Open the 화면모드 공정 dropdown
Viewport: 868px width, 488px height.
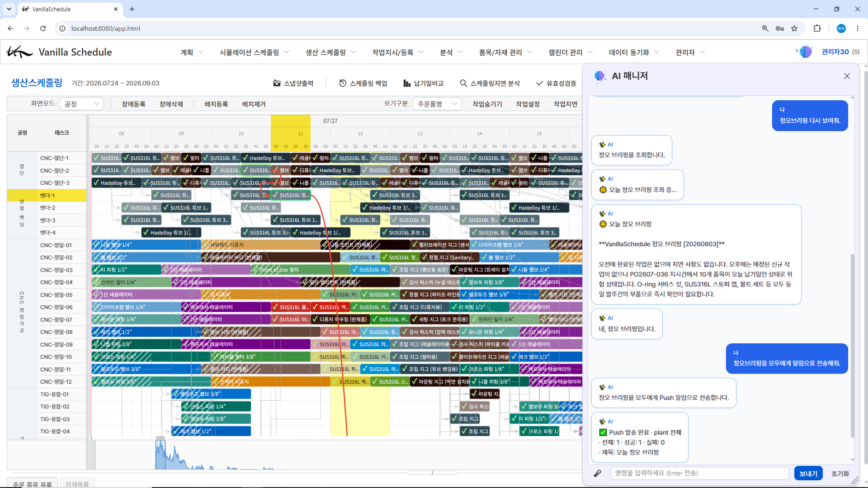(82, 104)
